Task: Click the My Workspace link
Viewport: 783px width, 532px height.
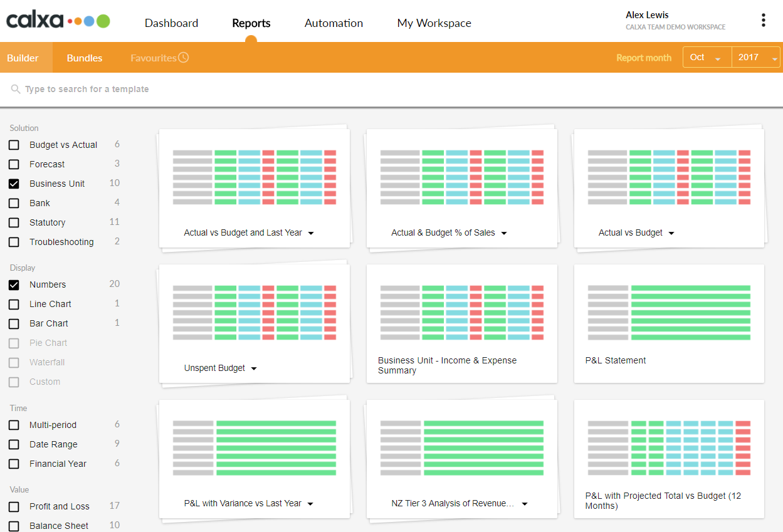Action: (434, 23)
